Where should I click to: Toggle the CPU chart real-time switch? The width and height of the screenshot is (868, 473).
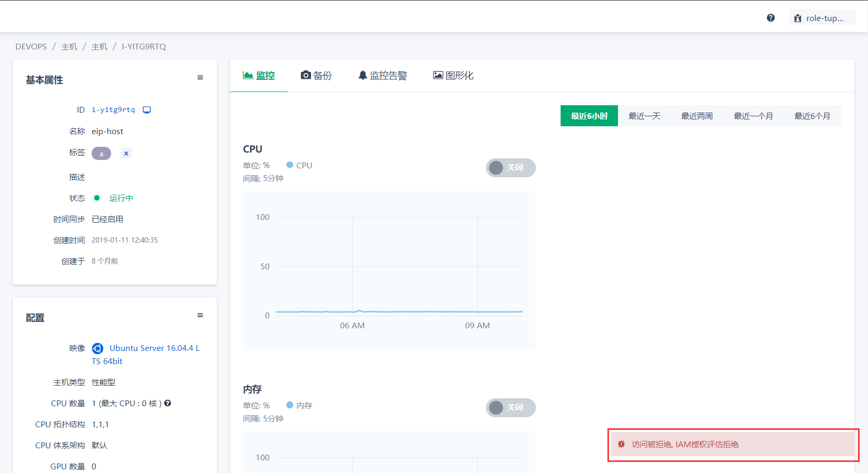(510, 168)
